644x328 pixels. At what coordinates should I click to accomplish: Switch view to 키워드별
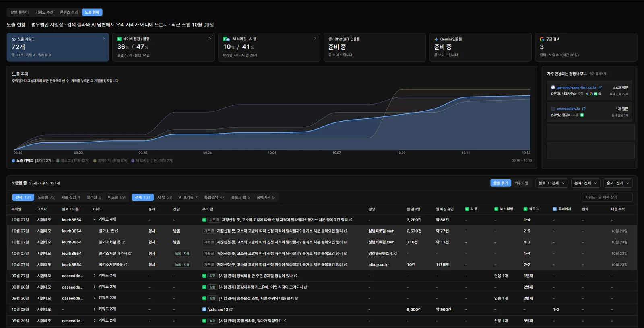(x=521, y=183)
